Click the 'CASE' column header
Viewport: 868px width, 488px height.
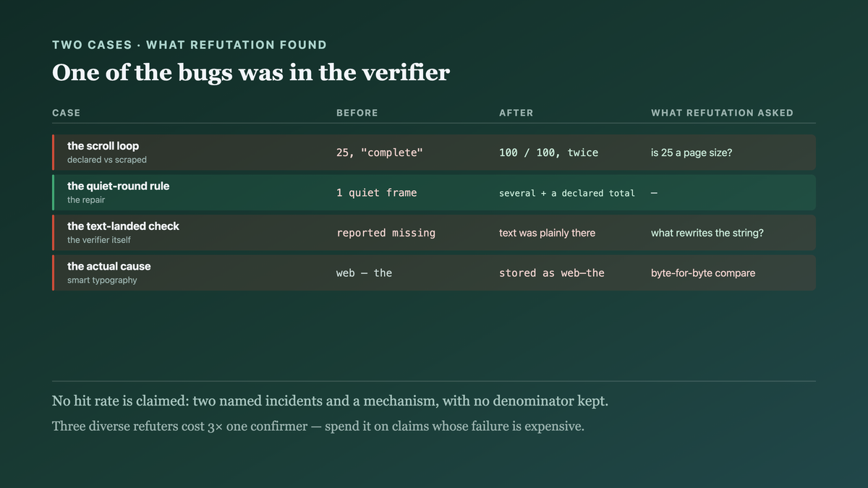click(67, 113)
